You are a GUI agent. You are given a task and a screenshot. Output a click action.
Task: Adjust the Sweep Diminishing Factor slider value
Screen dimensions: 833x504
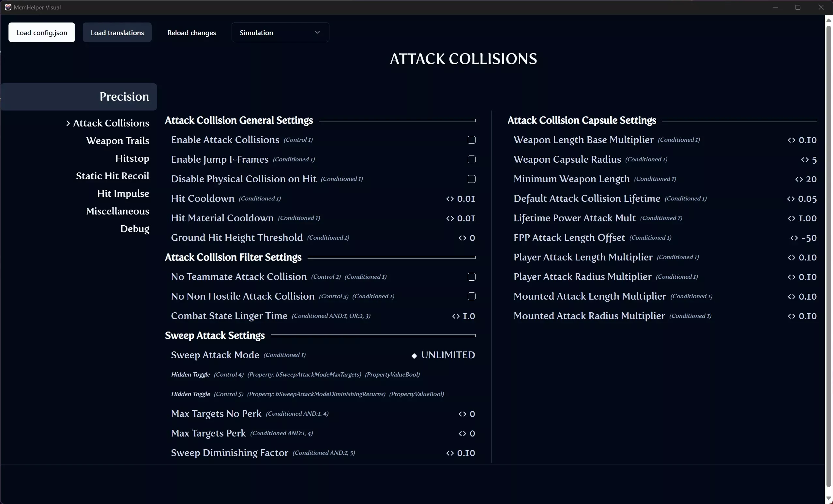pyautogui.click(x=461, y=453)
